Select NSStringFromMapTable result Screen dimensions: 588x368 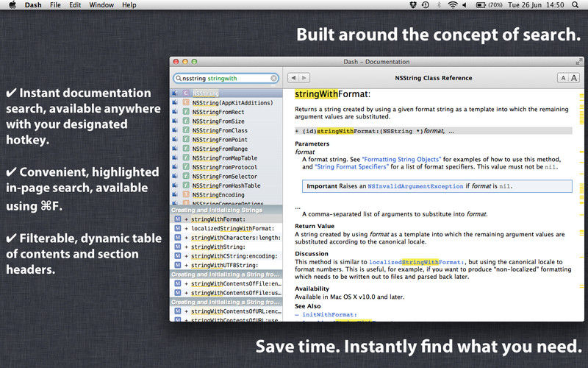[x=226, y=158]
